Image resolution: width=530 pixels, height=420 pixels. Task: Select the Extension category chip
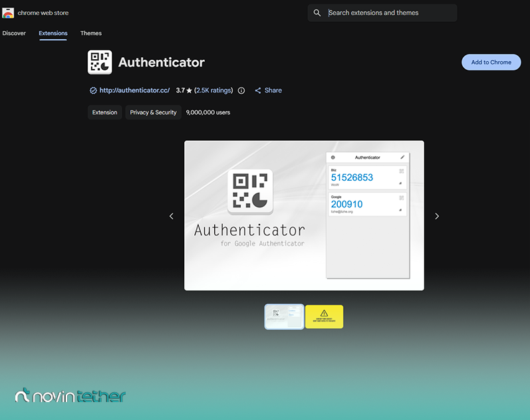(x=105, y=112)
